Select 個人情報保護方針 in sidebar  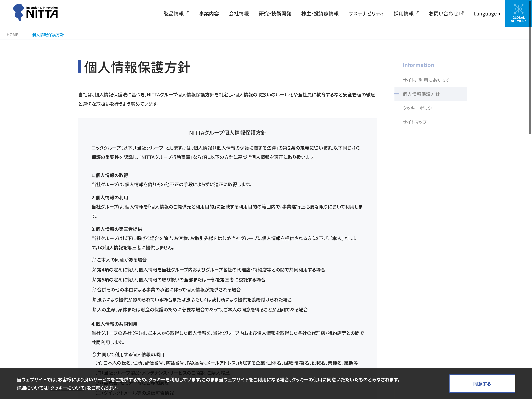tap(421, 94)
